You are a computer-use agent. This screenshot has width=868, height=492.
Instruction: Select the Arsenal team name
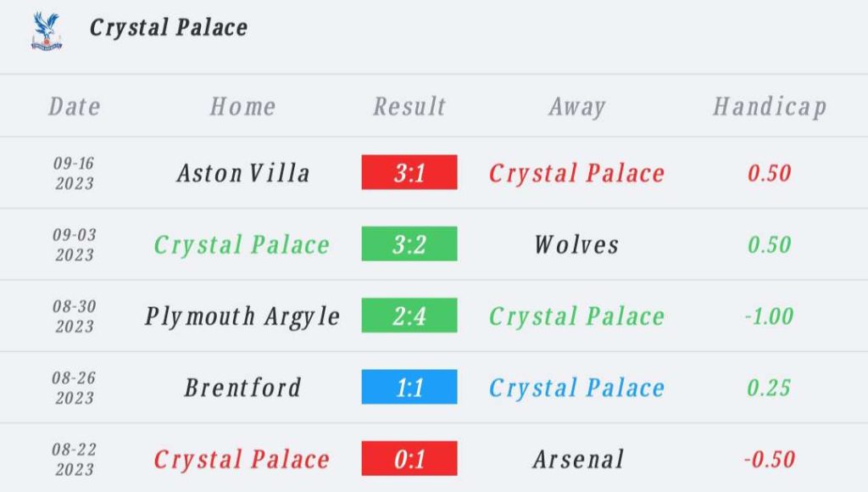click(577, 459)
